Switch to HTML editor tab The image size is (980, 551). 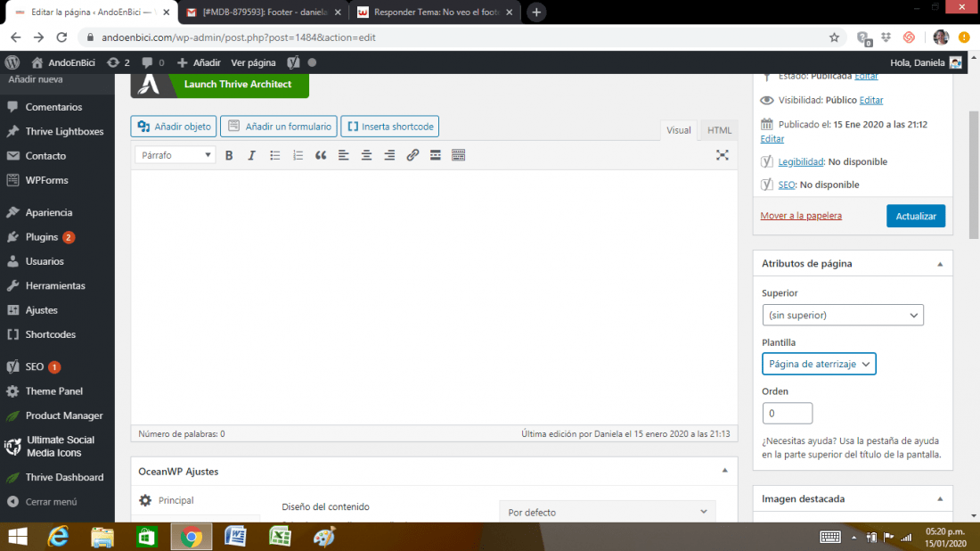(719, 130)
